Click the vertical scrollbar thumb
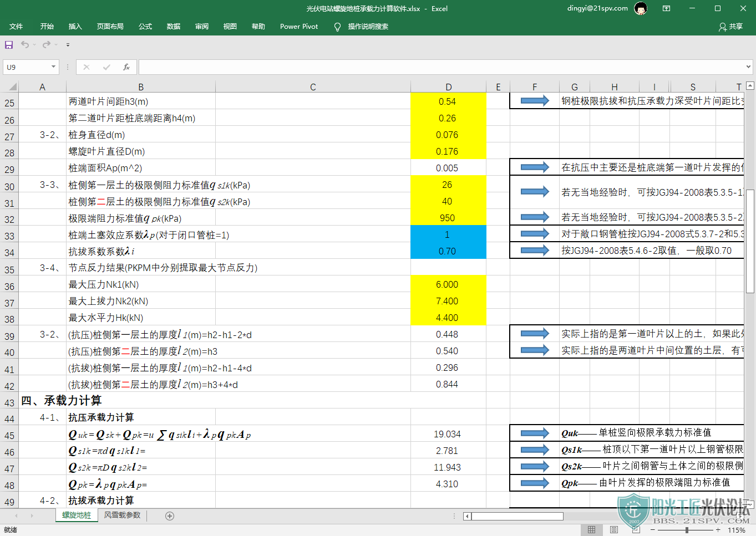The width and height of the screenshot is (756, 536). pos(750,240)
